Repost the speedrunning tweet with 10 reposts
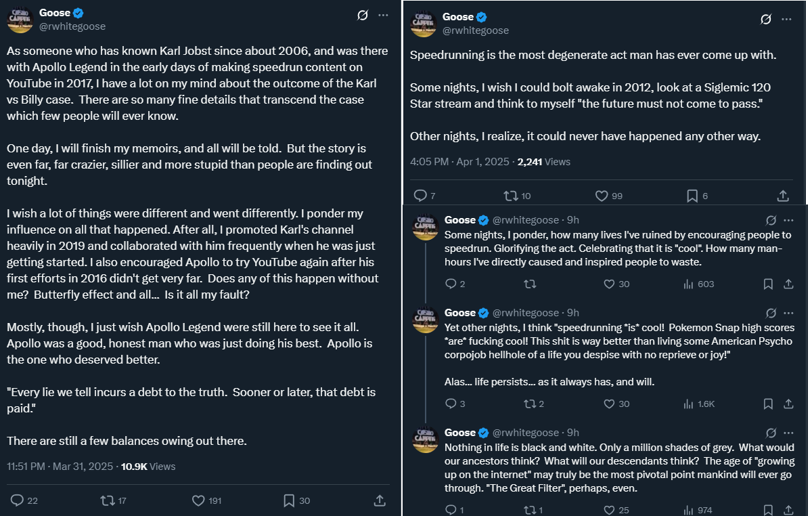 tap(511, 196)
